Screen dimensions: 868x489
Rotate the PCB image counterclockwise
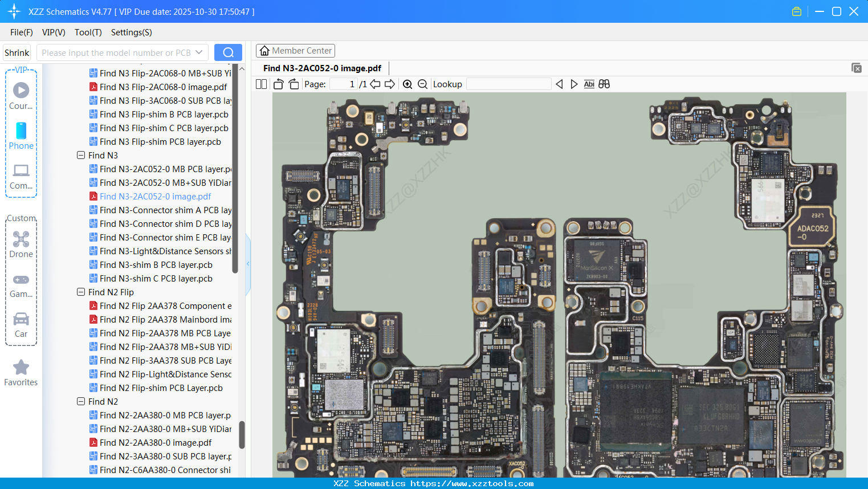[278, 84]
